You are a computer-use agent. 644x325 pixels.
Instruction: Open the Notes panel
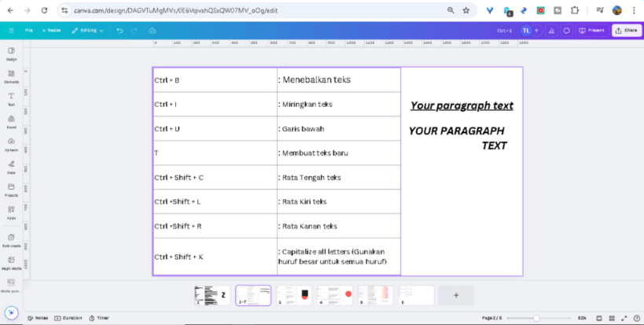(38, 318)
